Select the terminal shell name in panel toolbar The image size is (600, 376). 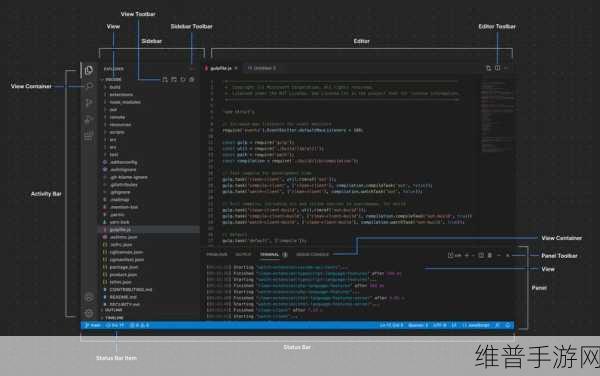455,255
